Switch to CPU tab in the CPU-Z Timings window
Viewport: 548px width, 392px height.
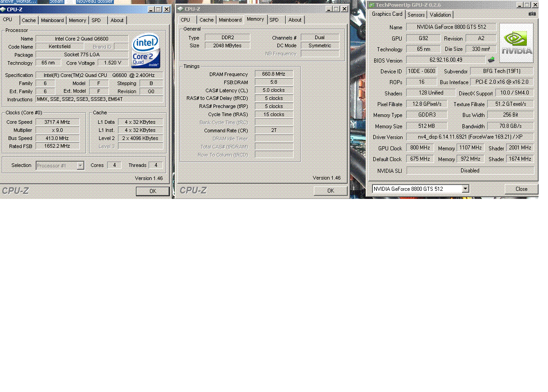click(186, 20)
